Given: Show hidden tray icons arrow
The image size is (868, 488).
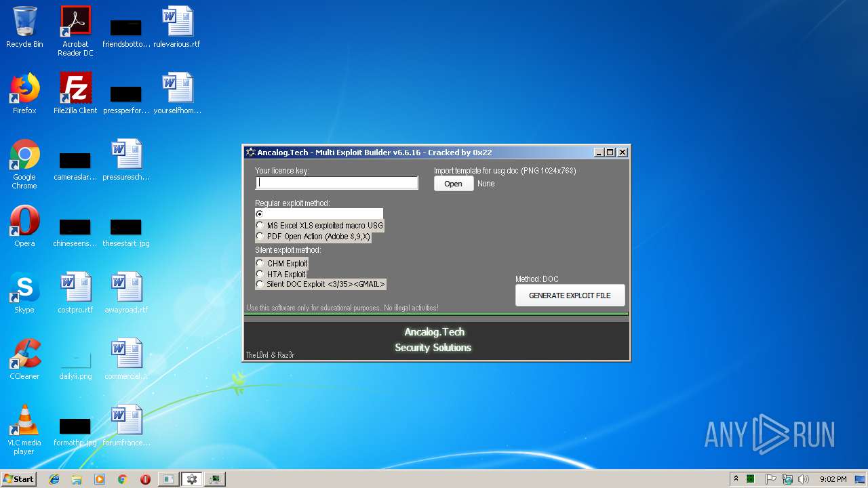Looking at the screenshot, I should [x=736, y=479].
